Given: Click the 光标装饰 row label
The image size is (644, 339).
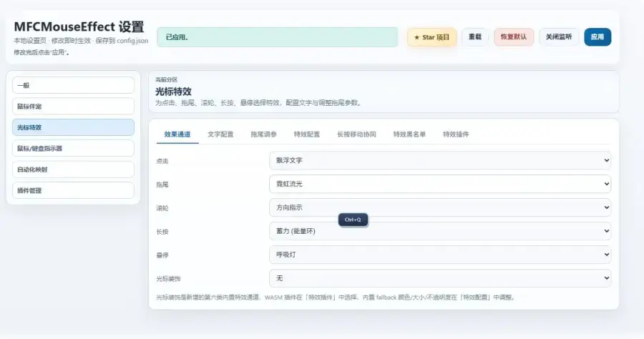Looking at the screenshot, I should pyautogui.click(x=168, y=279).
